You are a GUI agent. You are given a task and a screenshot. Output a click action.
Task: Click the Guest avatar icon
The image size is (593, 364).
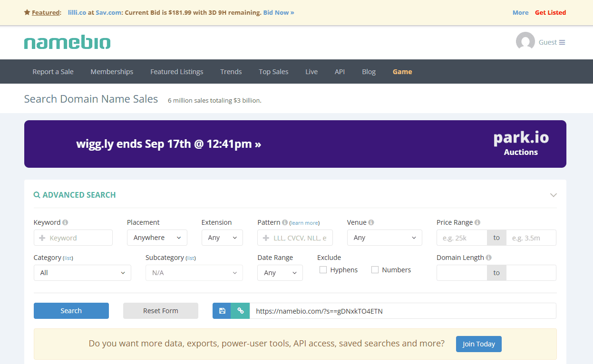[525, 42]
